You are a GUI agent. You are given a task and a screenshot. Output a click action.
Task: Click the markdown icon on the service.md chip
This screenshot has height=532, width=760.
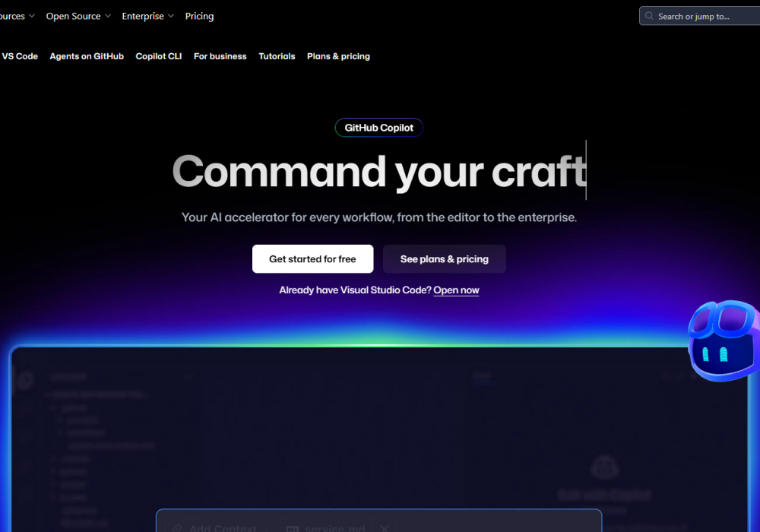click(x=293, y=528)
